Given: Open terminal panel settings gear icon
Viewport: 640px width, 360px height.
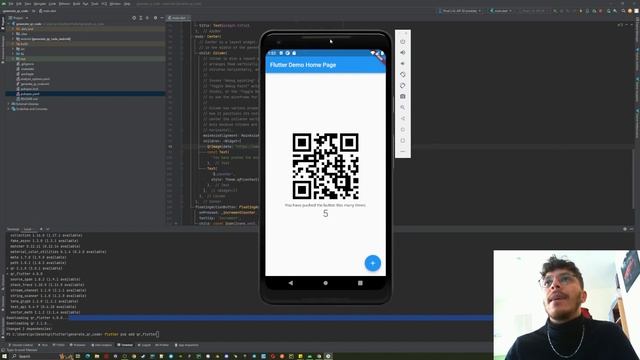Looking at the screenshot, I should tap(625, 229).
